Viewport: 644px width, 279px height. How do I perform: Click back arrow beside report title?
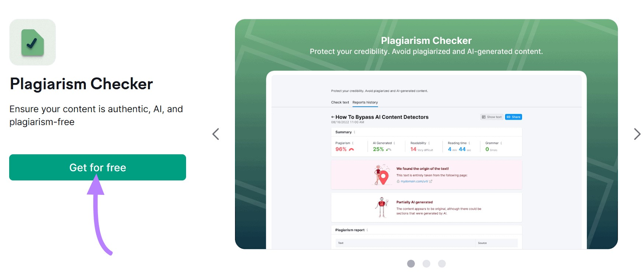(x=333, y=117)
